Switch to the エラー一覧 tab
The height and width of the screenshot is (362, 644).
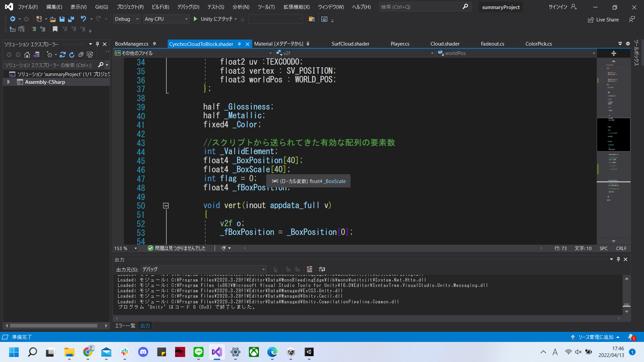pyautogui.click(x=125, y=325)
